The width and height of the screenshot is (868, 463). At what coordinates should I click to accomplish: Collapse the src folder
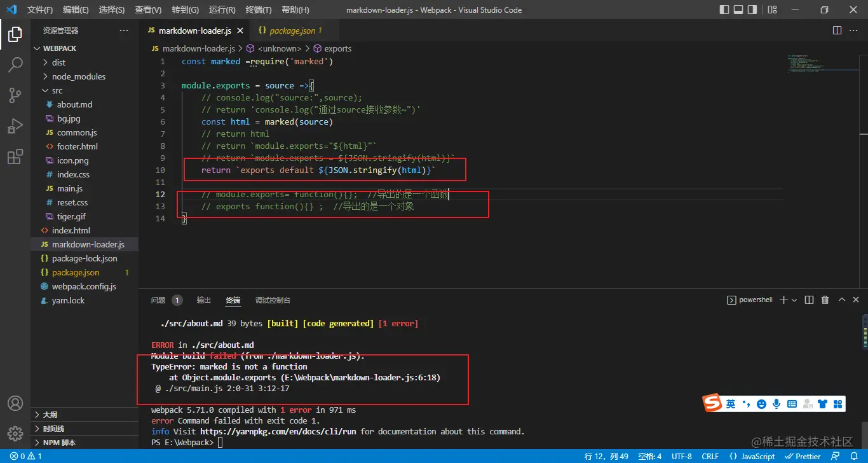(85, 90)
